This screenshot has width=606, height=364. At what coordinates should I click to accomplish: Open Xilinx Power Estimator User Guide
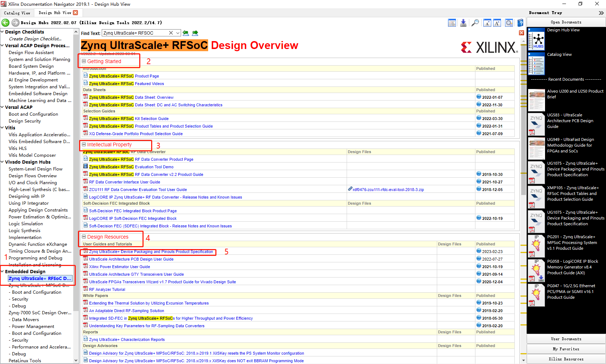click(119, 267)
